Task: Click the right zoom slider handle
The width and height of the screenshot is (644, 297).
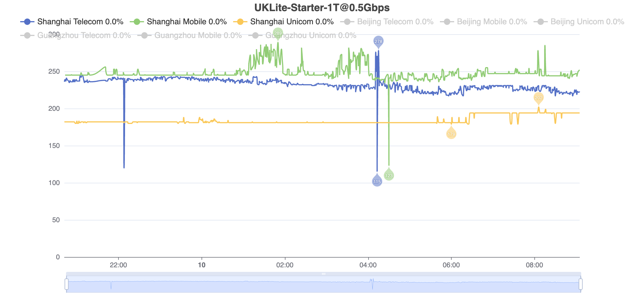Action: [581, 284]
